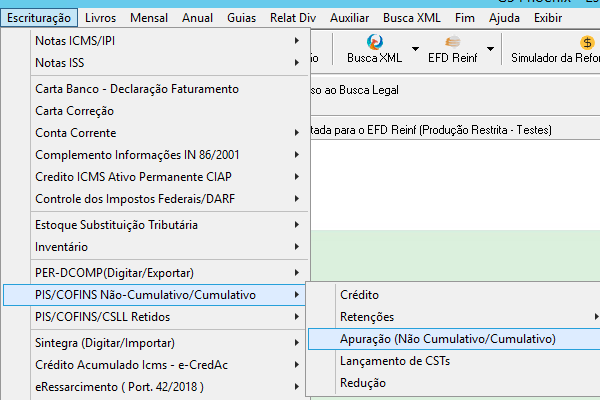Open the Busca XML toolbar dropdown arrow
Viewport: 600px width, 400px height.
click(415, 49)
